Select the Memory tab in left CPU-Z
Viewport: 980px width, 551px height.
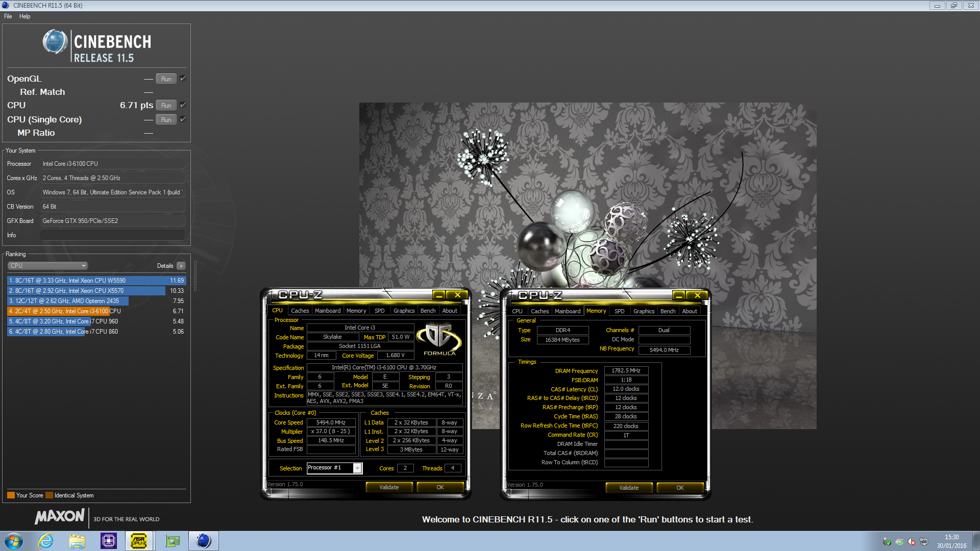pyautogui.click(x=356, y=311)
